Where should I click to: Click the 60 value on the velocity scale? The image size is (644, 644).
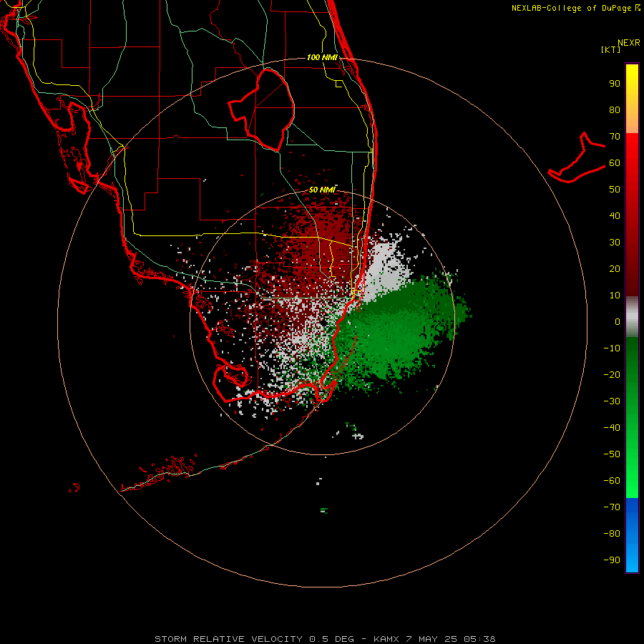point(615,162)
